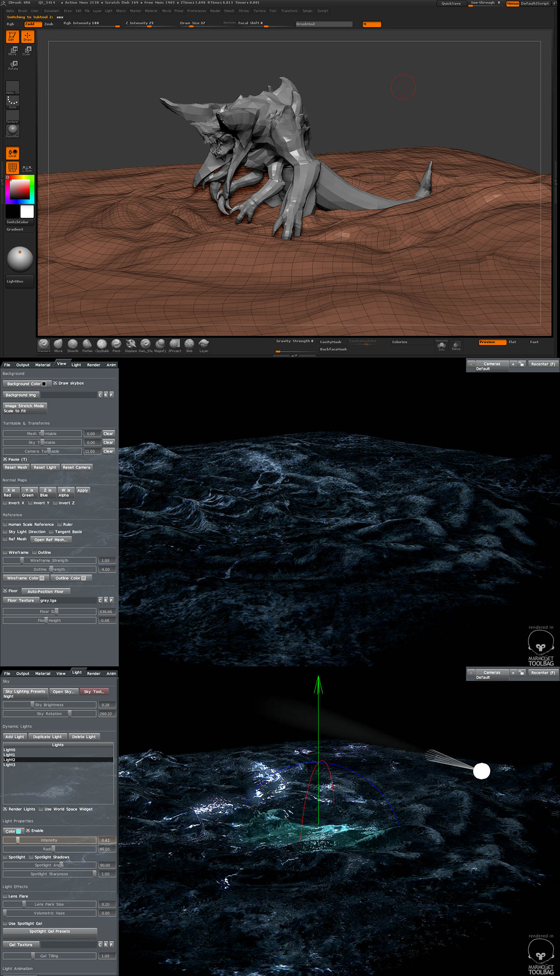Enable Human Scale Reference
Viewport: 560px width, 976px height.
tap(5, 524)
